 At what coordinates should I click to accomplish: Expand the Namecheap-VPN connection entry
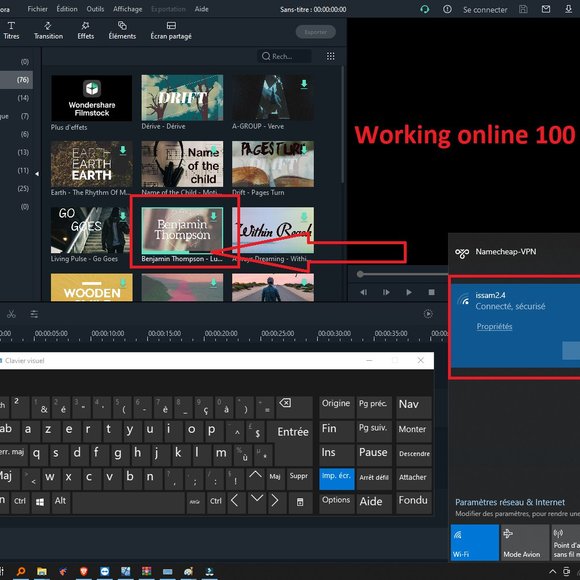(514, 253)
